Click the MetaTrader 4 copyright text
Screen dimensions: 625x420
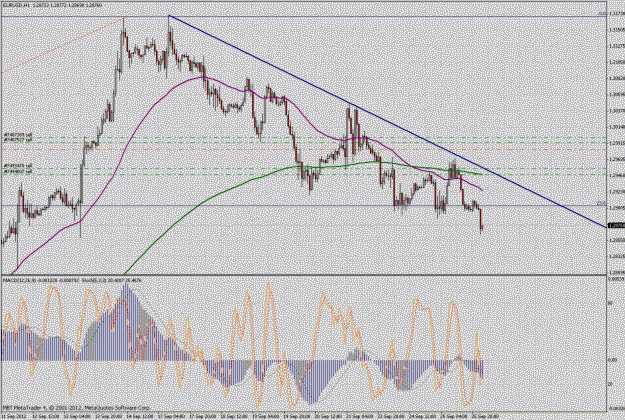point(76,408)
